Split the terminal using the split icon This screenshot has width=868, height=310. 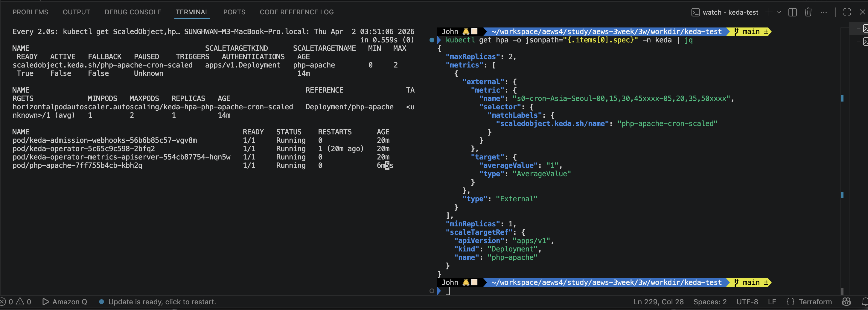pyautogui.click(x=793, y=13)
